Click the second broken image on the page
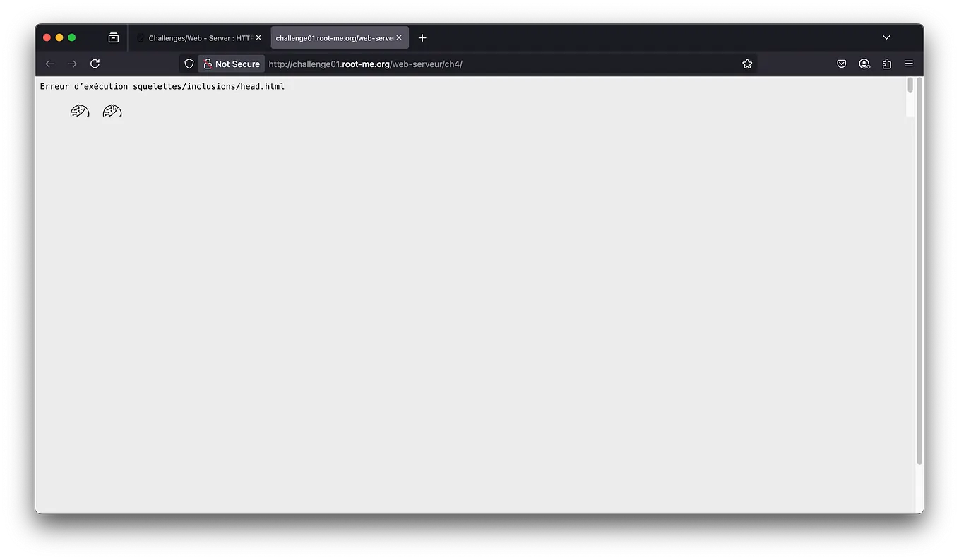 point(112,111)
